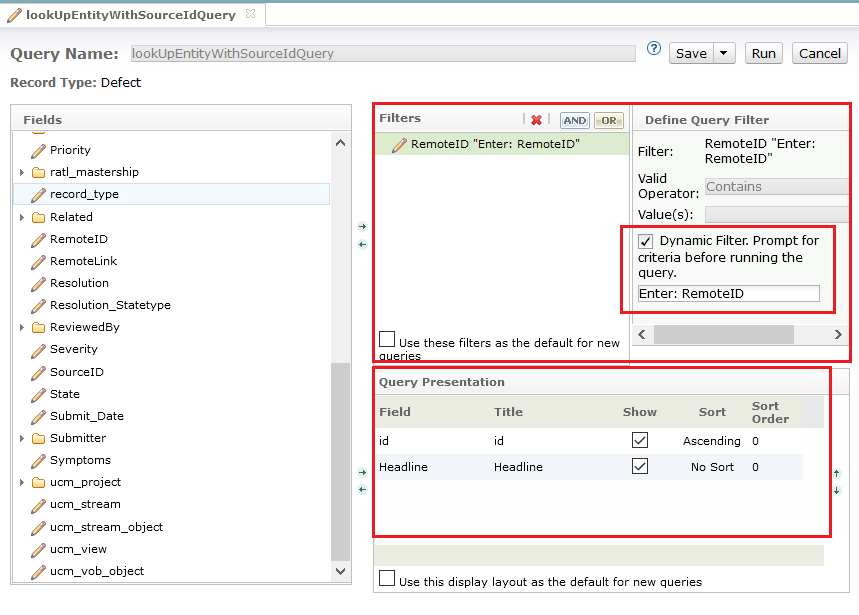This screenshot has height=615, width=859.
Task: Uncheck the Dynamic Filter checkbox
Action: tap(646, 241)
